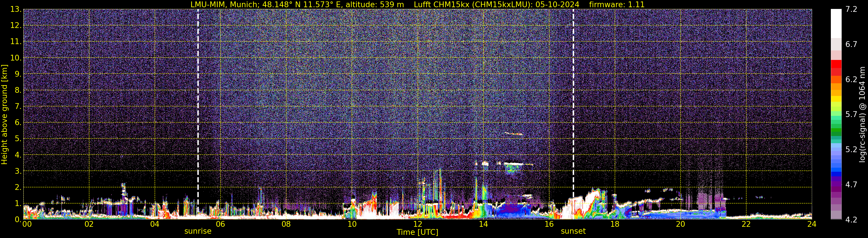Click the colorbar tick label 5.2

point(851,150)
